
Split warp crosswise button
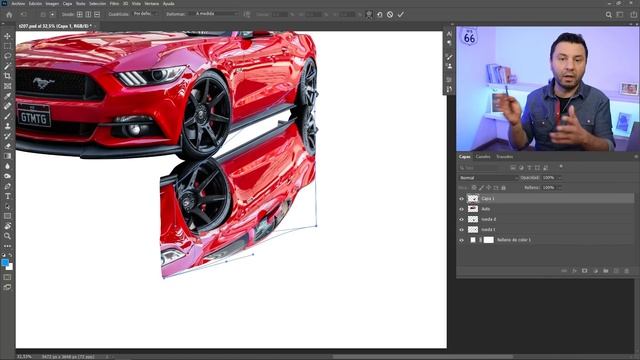click(x=80, y=14)
